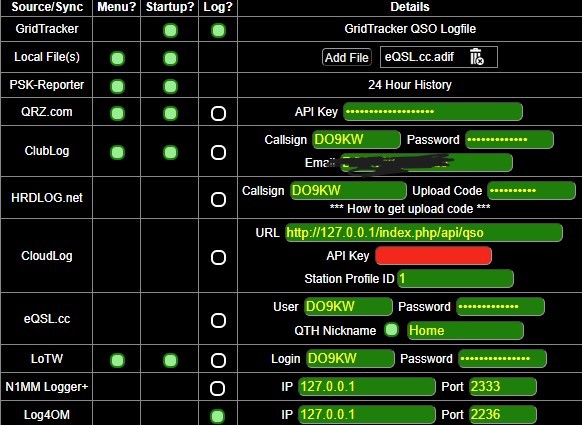Screen dimensions: 582x425
Task: Click the N1MM Logger+ Port 2333 field
Action: (x=503, y=386)
